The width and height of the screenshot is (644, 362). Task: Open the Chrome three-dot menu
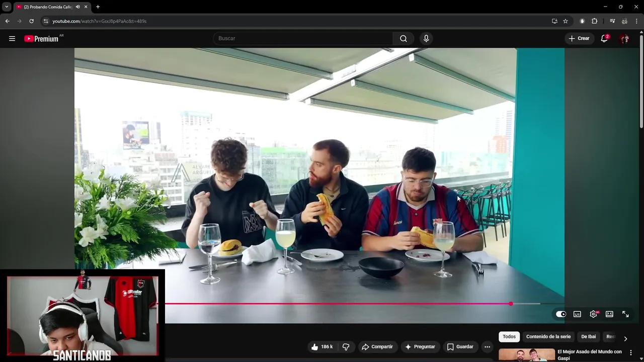(637, 21)
